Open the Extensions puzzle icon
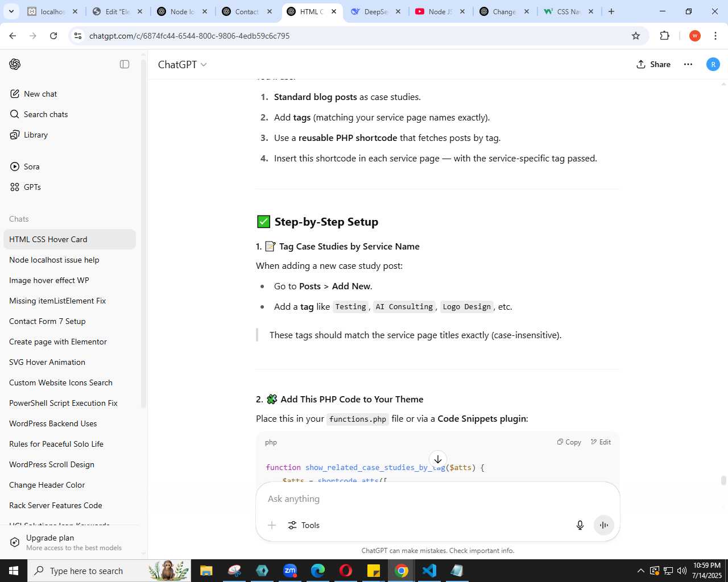Image resolution: width=728 pixels, height=582 pixels. [664, 36]
